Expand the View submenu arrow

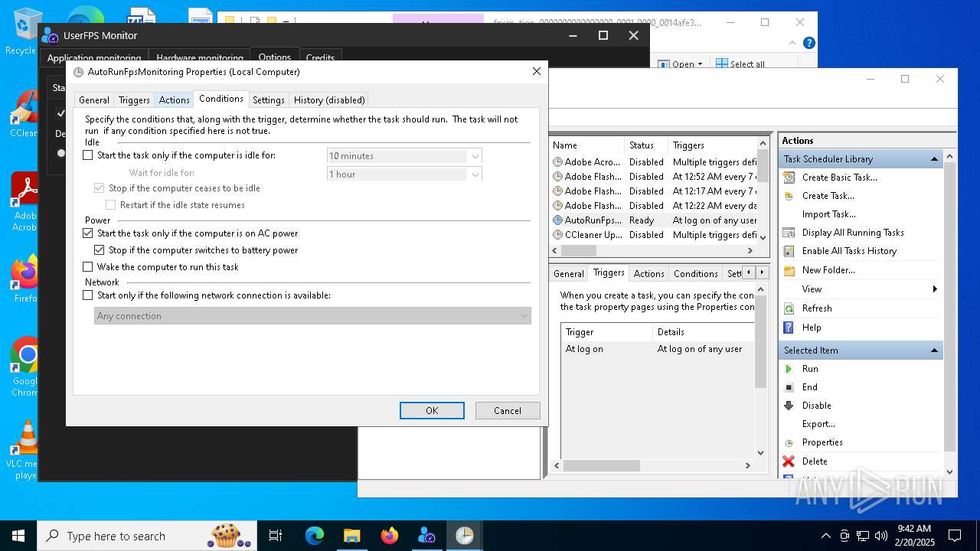[935, 289]
